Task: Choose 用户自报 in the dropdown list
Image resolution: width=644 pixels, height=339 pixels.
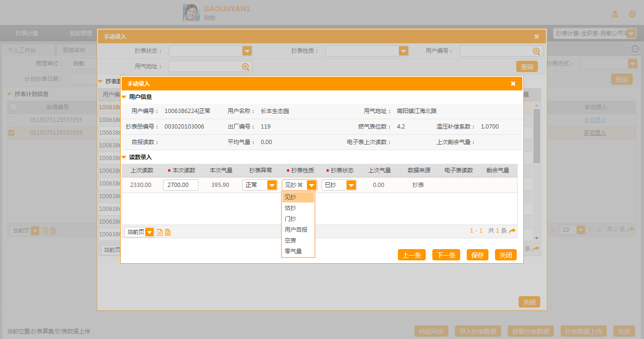Action: point(296,229)
